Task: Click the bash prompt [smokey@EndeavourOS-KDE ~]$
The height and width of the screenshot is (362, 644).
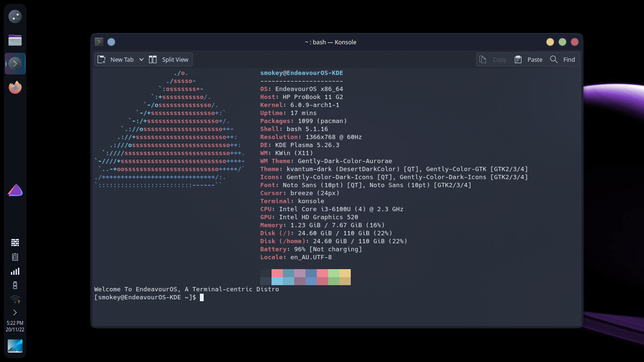Action: 145,297
